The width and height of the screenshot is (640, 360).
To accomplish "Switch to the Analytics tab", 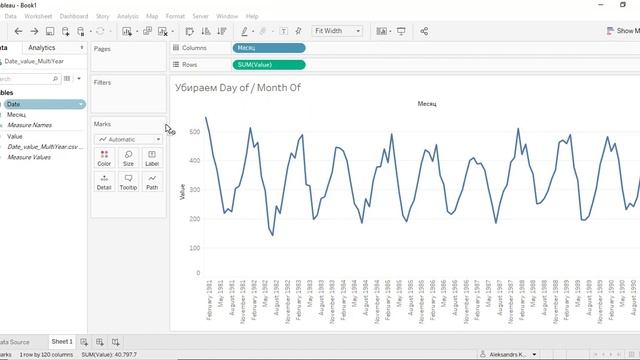I will click(x=42, y=48).
